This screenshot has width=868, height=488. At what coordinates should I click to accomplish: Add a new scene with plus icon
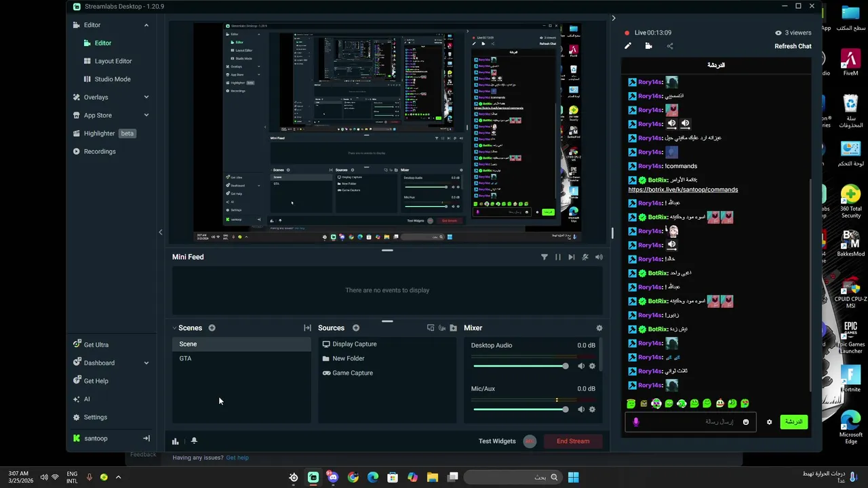pos(212,328)
